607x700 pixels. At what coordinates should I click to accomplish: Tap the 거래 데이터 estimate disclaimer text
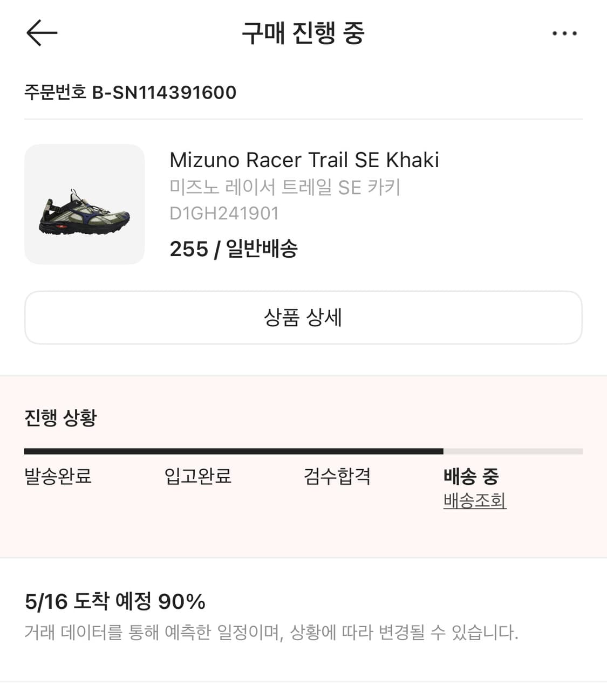[271, 632]
